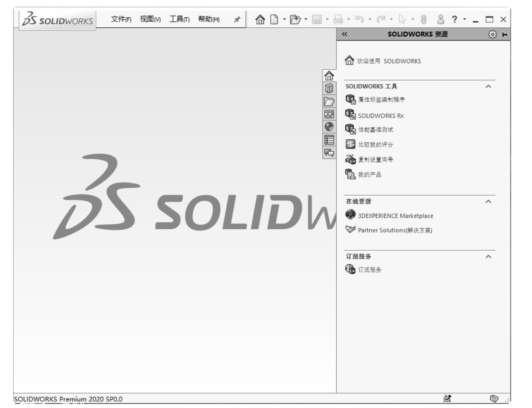This screenshot has height=408, width=532.
Task: Click the Print icon in the toolbar
Action: [x=338, y=20]
